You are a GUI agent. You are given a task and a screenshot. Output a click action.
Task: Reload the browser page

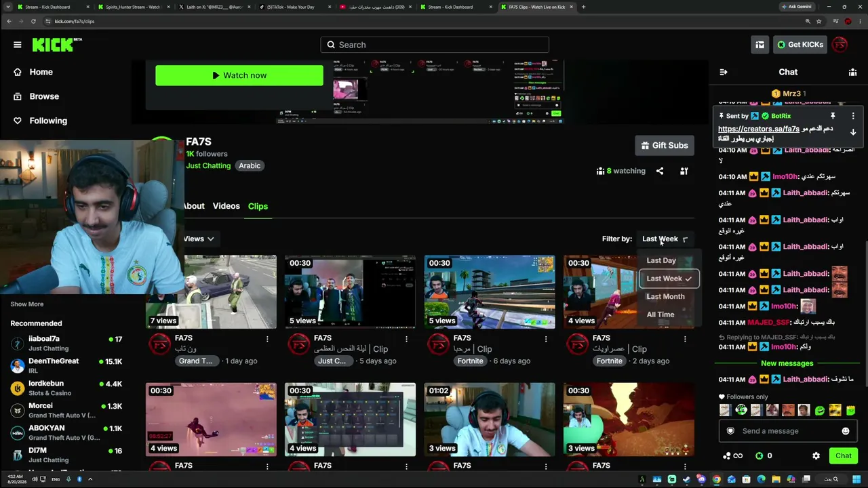click(33, 21)
